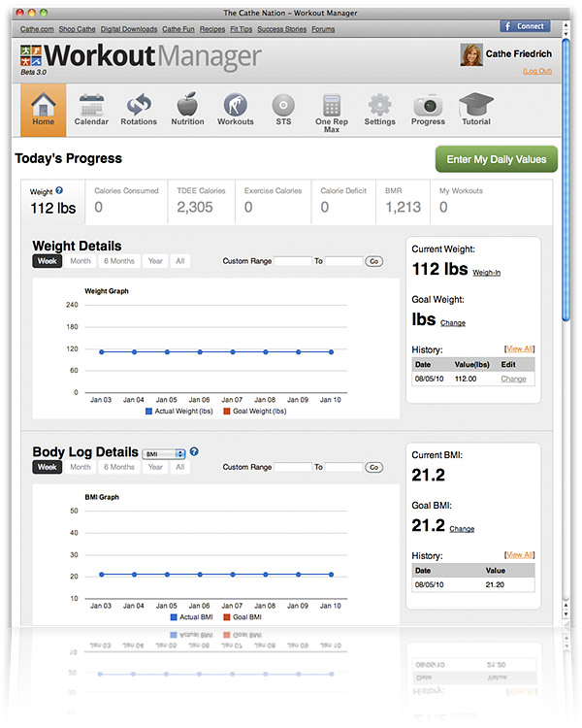Click Change link next to Goal Weight
The image size is (582, 728).
pos(453,323)
